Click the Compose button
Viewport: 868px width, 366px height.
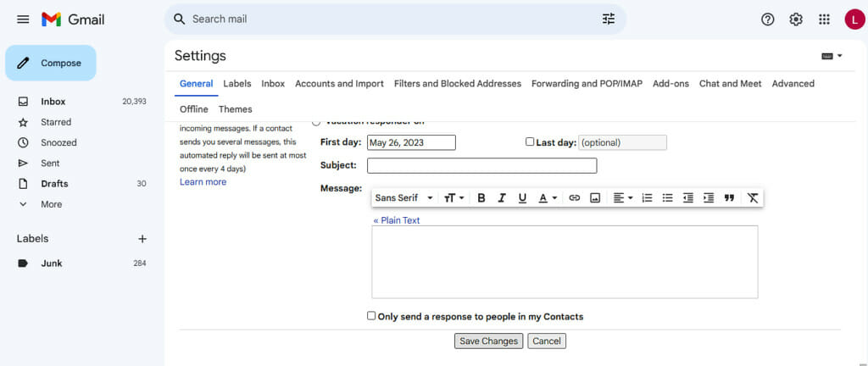click(x=51, y=63)
